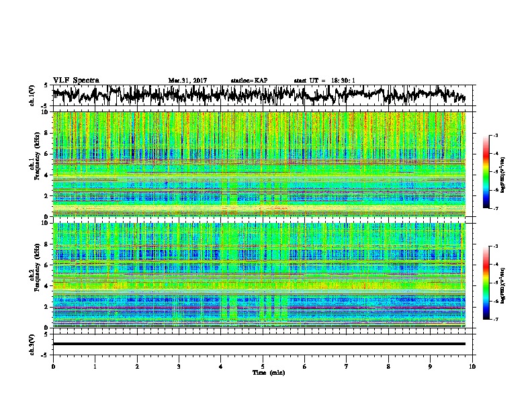Click the "-7" label on ch.1 color bar
This screenshot has width=532, height=411.
tap(495, 208)
